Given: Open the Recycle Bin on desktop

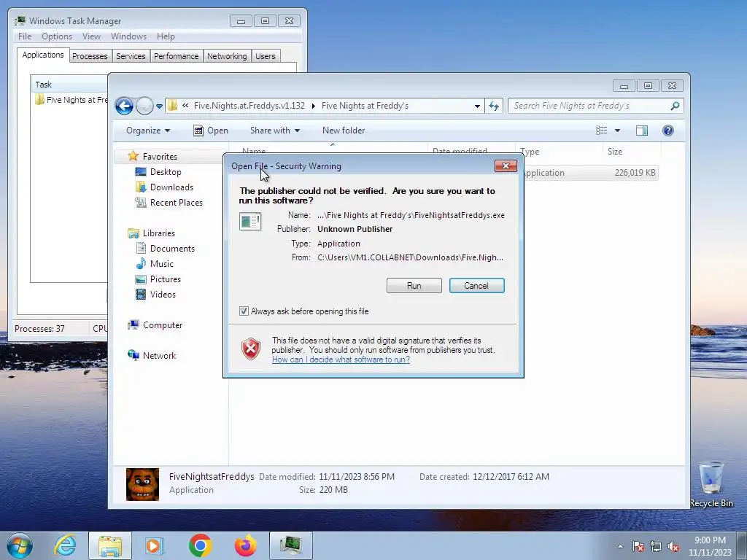Looking at the screenshot, I should 711,484.
